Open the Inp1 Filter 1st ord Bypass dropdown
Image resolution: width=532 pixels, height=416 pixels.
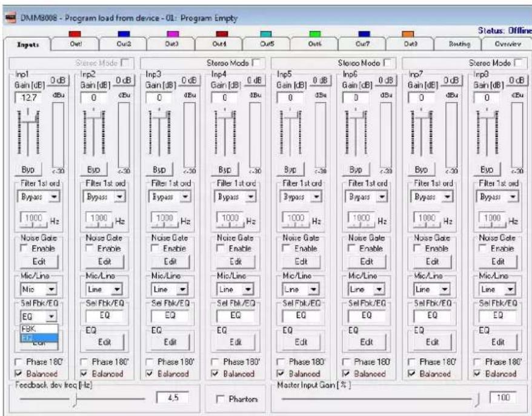pos(53,197)
